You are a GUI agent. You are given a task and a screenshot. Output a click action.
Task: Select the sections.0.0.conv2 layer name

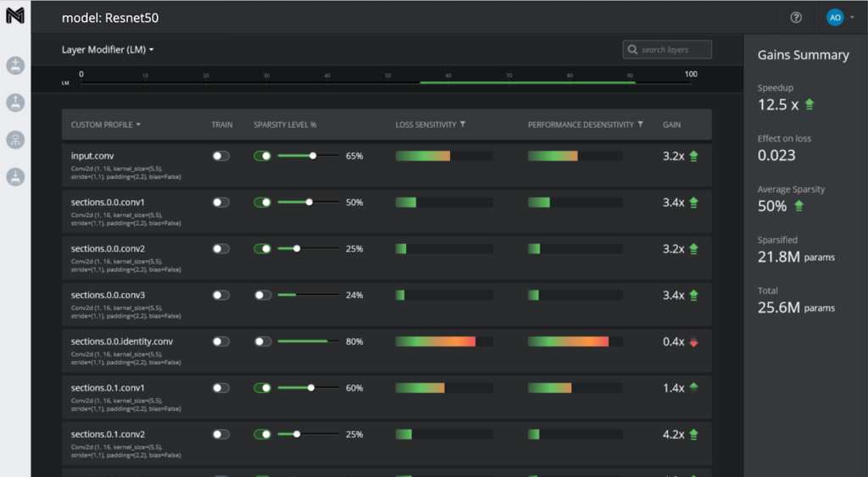[x=108, y=249]
